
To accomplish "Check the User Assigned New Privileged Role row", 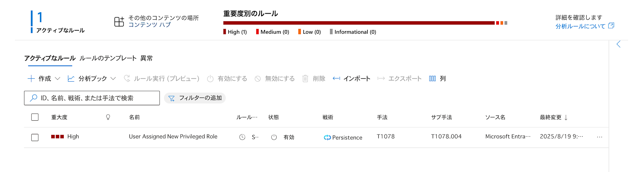I will (35, 137).
